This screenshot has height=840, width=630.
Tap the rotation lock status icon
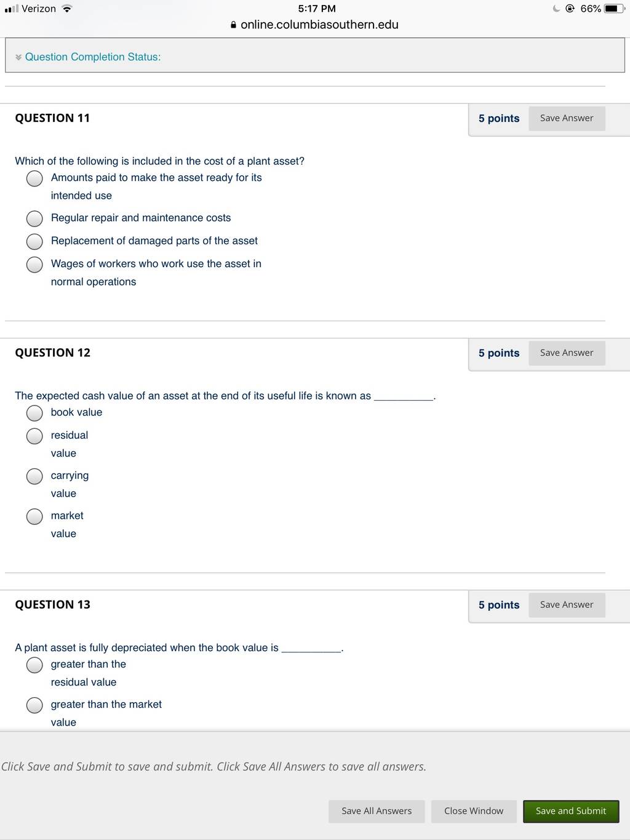[x=570, y=9]
